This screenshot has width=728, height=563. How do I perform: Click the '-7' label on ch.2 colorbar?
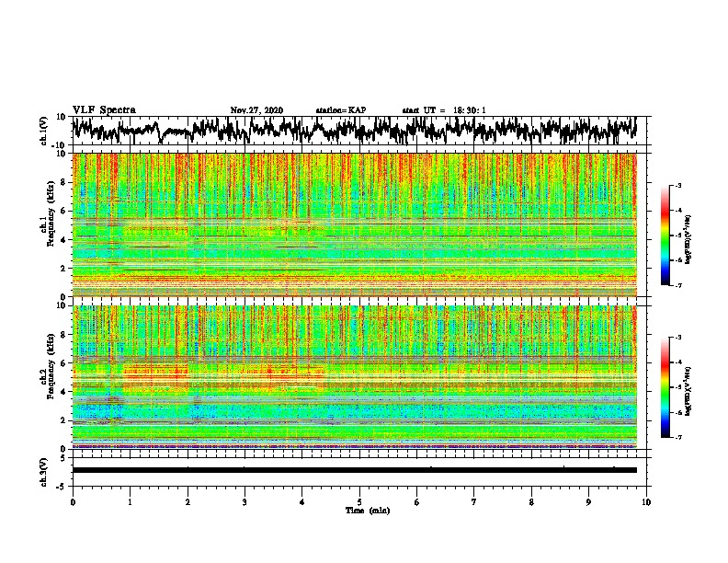(677, 438)
